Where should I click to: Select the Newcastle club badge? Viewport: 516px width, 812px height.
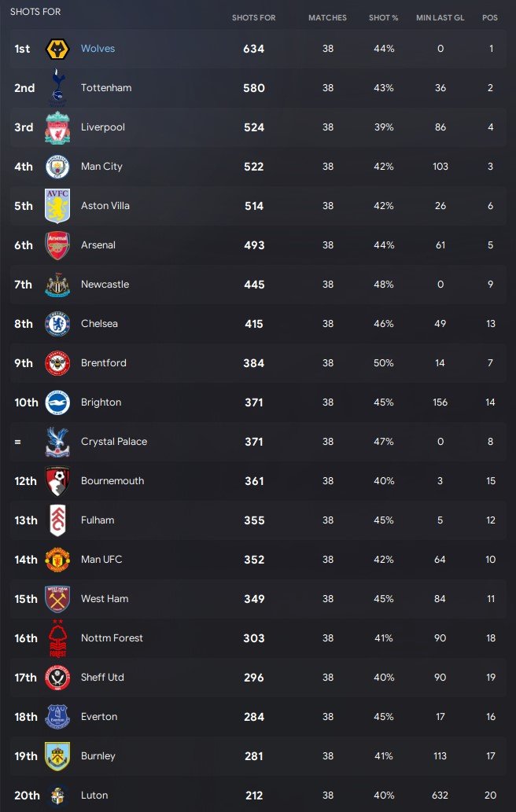[x=57, y=285]
